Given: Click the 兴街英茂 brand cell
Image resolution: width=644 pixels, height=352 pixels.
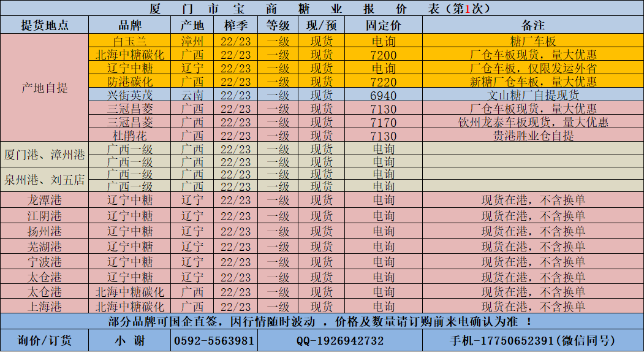Looking at the screenshot, I should (x=130, y=96).
